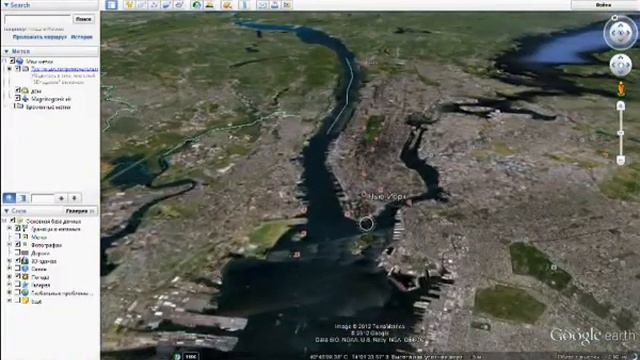Image resolution: width=640 pixels, height=360 pixels.
Task: Select the Add Placemark pushpin tool
Action: (129, 5)
